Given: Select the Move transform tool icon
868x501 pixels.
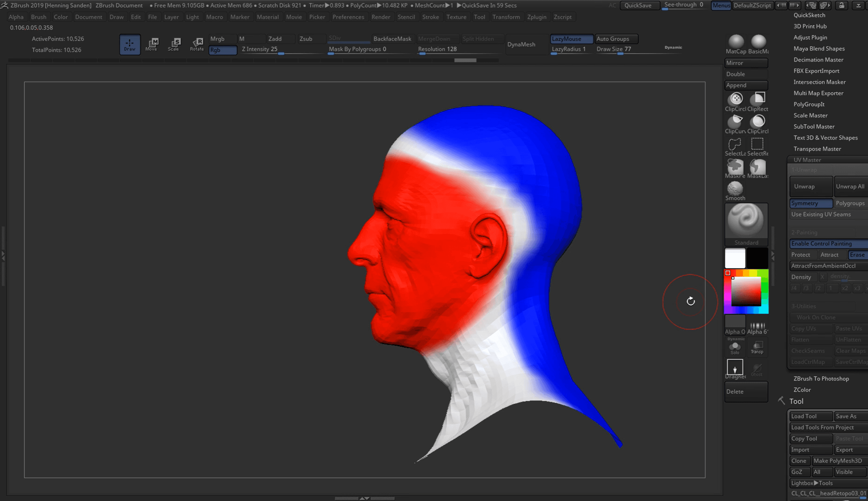Looking at the screenshot, I should 151,44.
